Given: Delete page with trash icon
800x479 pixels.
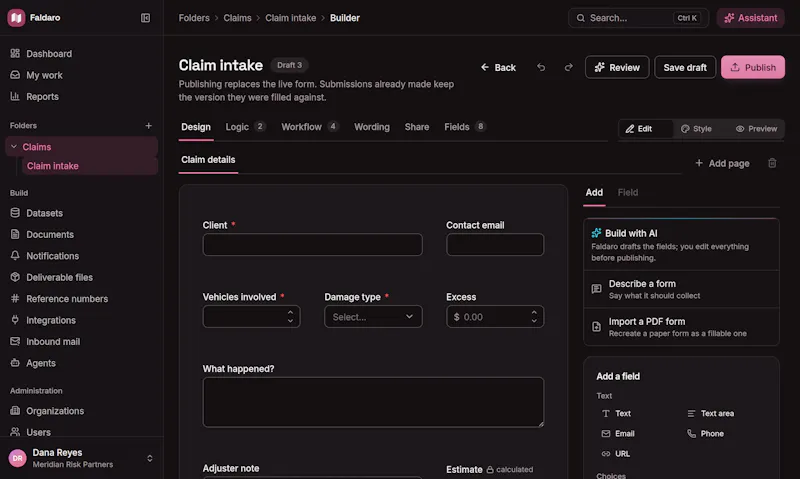Looking at the screenshot, I should pos(772,163).
